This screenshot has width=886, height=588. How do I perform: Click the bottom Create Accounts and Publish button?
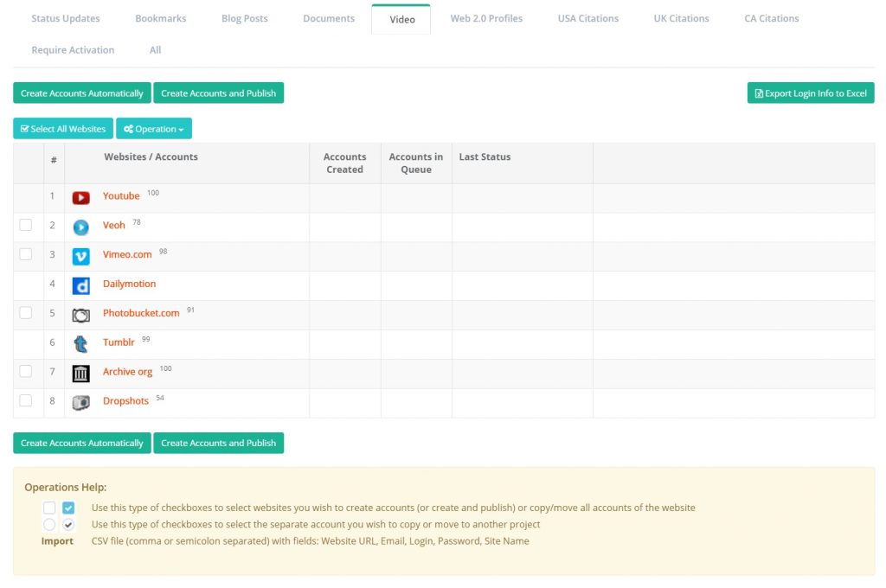coord(218,443)
